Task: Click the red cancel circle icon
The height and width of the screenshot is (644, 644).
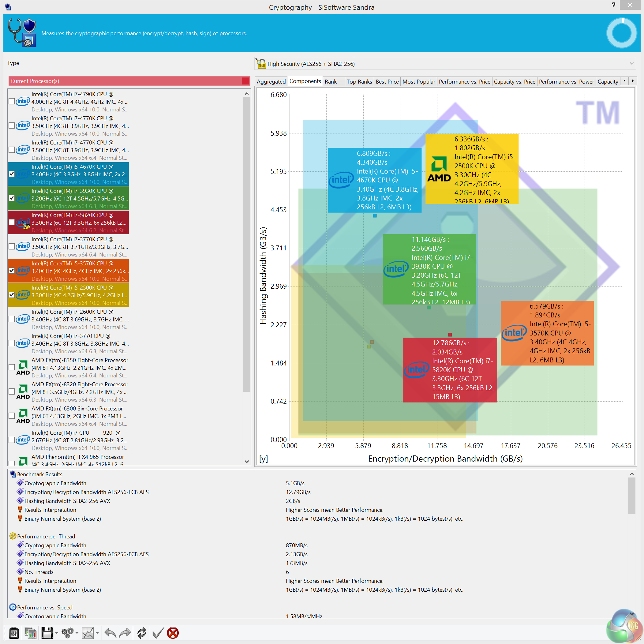Action: click(173, 633)
